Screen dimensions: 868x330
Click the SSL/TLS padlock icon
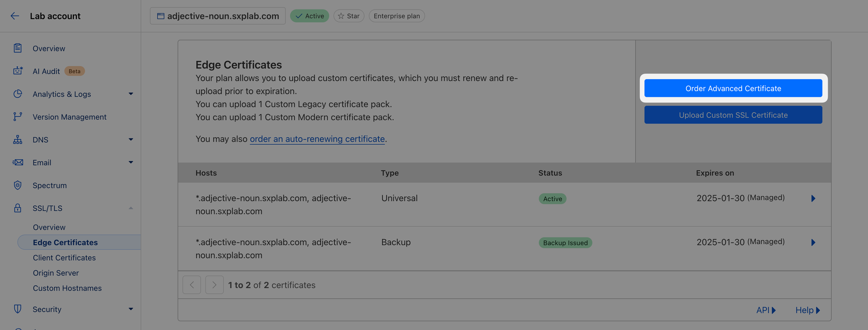pyautogui.click(x=18, y=208)
